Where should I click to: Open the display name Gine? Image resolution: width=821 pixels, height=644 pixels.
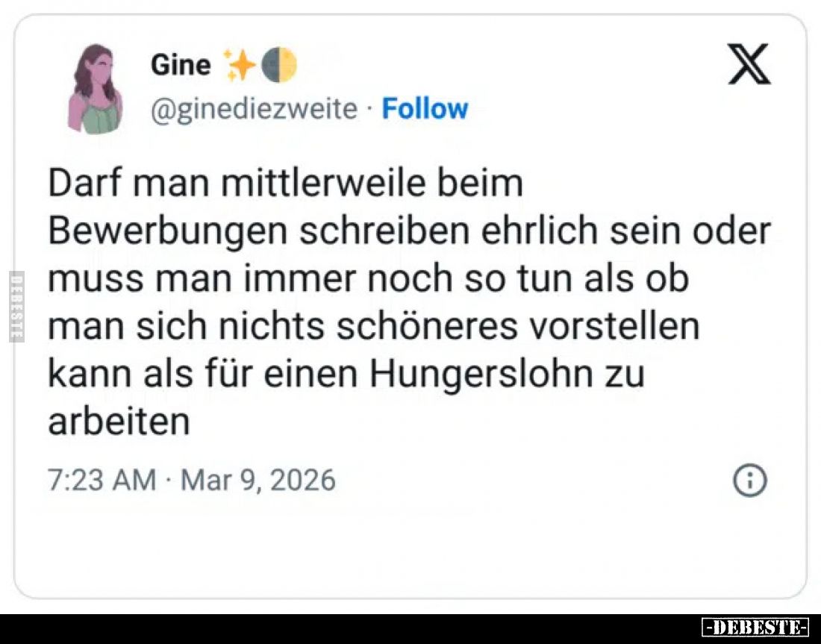pyautogui.click(x=181, y=66)
